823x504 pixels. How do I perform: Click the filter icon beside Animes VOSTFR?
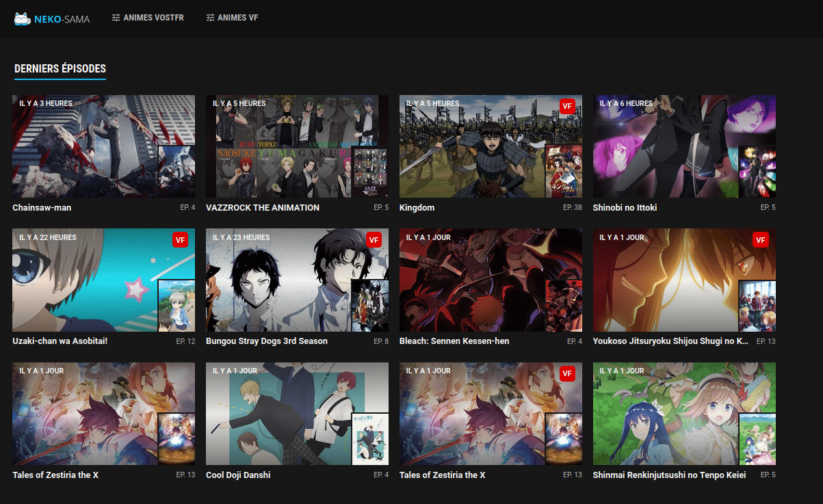[x=116, y=18]
